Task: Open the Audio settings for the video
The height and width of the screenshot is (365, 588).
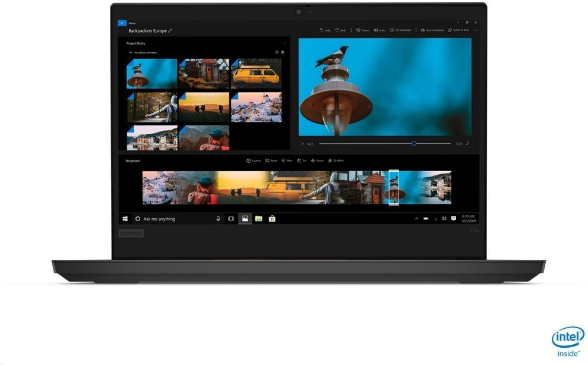Action: pyautogui.click(x=380, y=30)
